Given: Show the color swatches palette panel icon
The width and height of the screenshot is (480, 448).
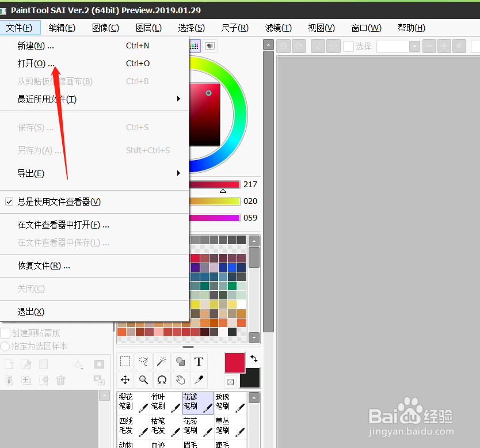Looking at the screenshot, I should click(194, 46).
